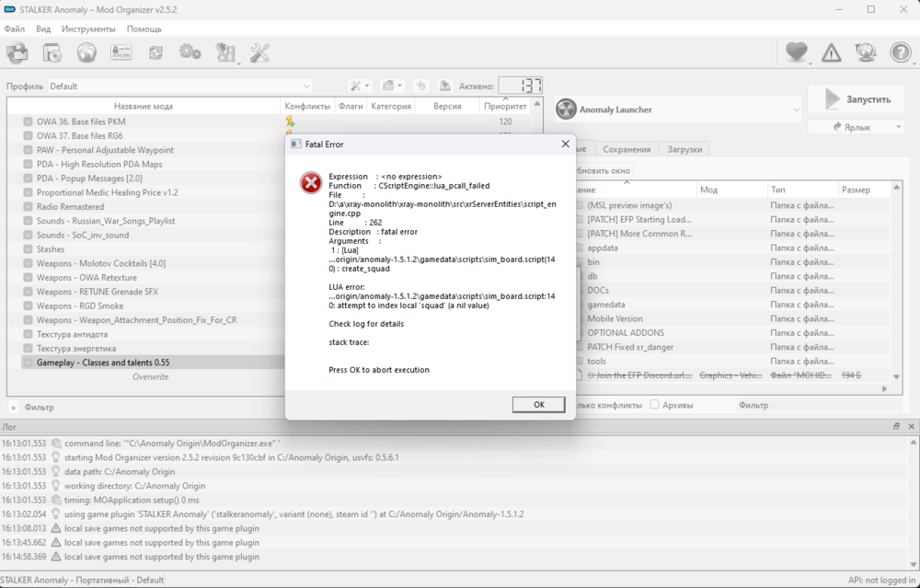This screenshot has width=920, height=588.
Task: Click the warning triangle notifications icon
Action: (x=831, y=53)
